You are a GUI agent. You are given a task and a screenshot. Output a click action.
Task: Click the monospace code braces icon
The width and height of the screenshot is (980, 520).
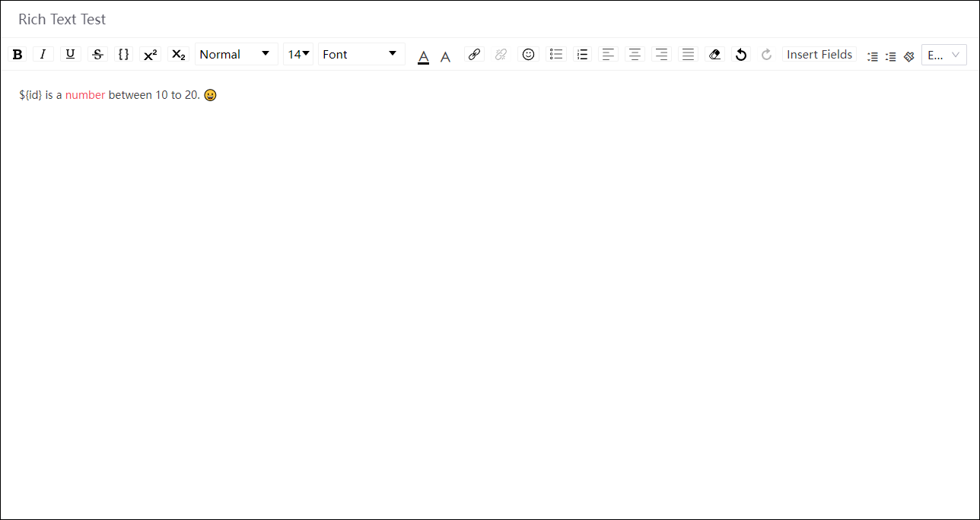pos(124,55)
